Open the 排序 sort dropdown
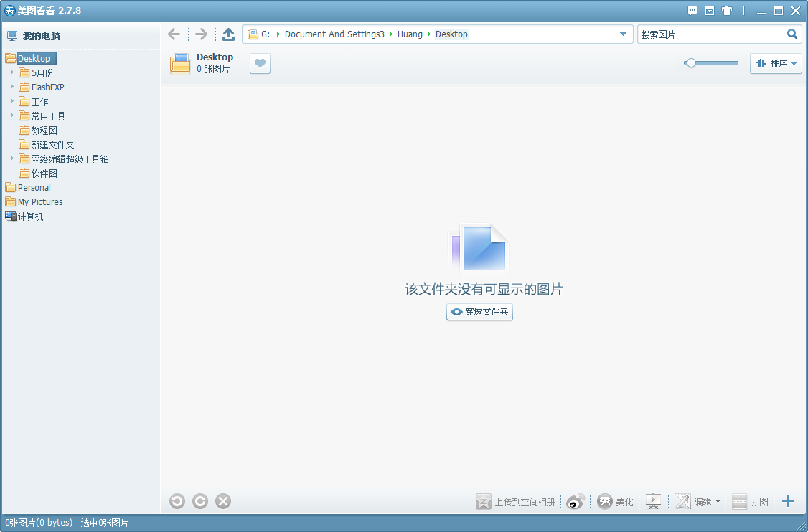The height and width of the screenshot is (532, 808). tap(776, 63)
